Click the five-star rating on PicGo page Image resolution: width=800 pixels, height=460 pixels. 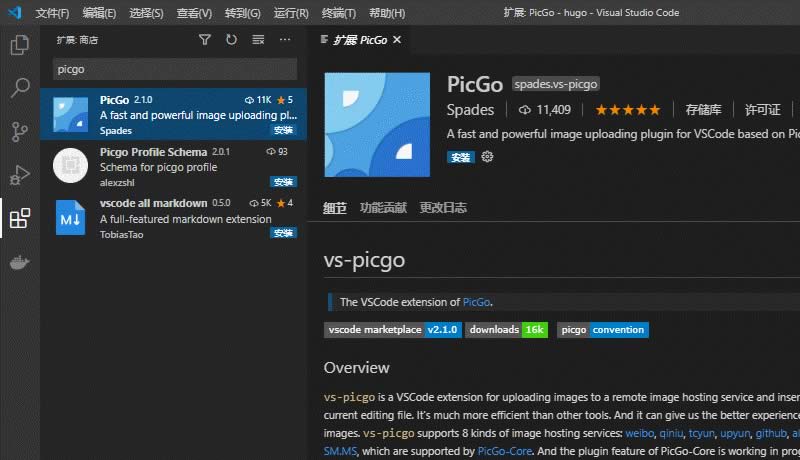click(628, 110)
